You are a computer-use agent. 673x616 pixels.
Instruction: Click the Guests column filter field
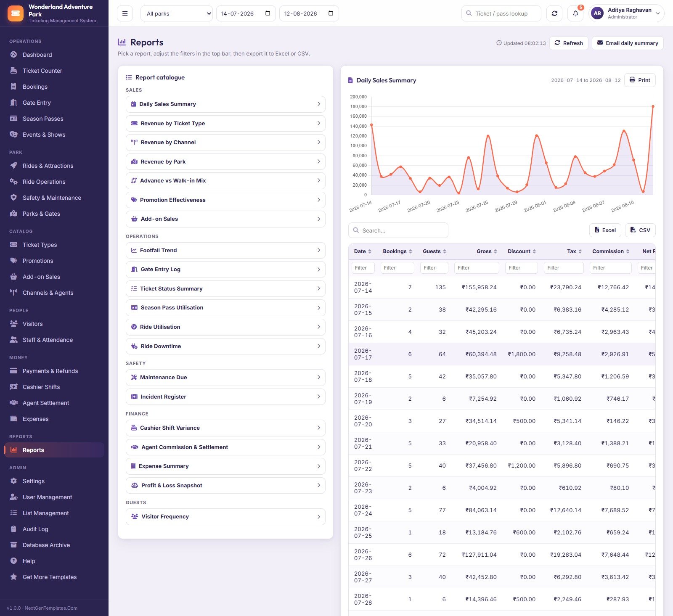click(435, 268)
